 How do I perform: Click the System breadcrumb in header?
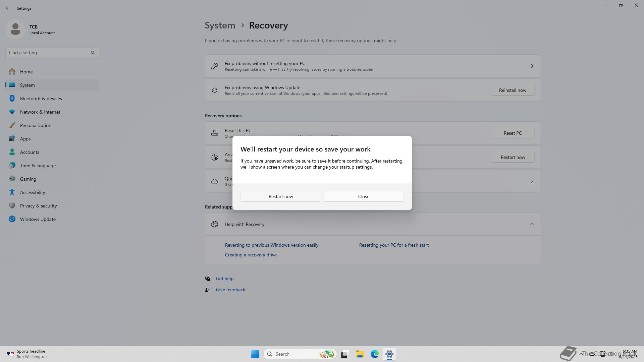(220, 25)
